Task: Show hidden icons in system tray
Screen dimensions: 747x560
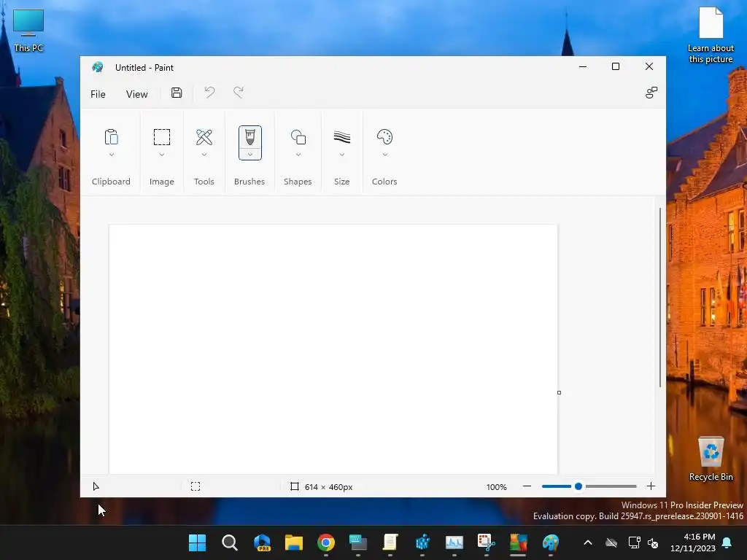Action: [x=588, y=542]
